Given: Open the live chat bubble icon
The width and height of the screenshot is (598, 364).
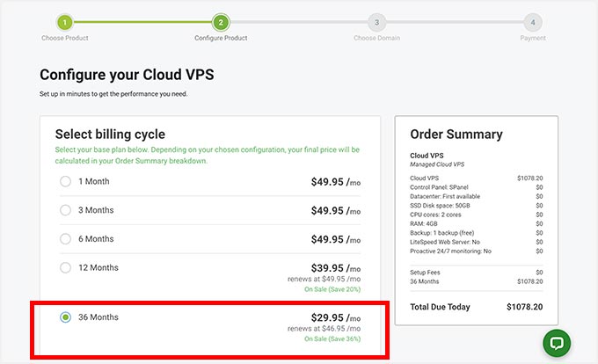Looking at the screenshot, I should click(x=556, y=342).
